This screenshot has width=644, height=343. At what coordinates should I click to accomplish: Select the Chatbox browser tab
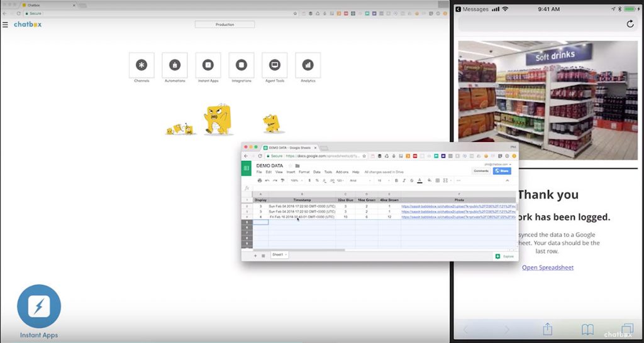(x=47, y=5)
